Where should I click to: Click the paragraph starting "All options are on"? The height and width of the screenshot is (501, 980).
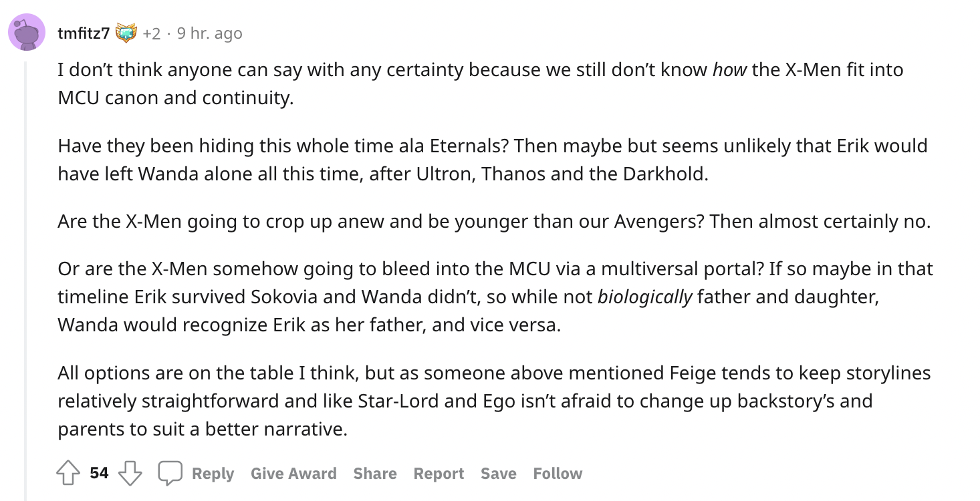tap(494, 401)
